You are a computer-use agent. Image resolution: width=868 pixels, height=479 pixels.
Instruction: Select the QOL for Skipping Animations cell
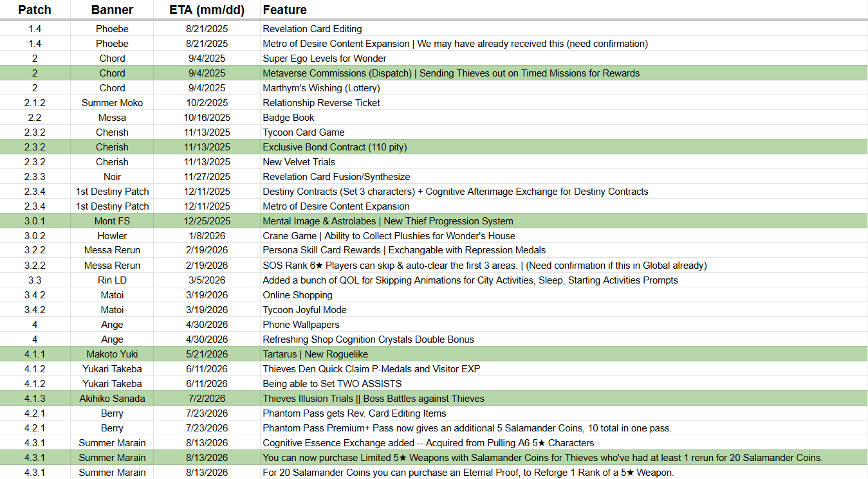click(x=564, y=280)
